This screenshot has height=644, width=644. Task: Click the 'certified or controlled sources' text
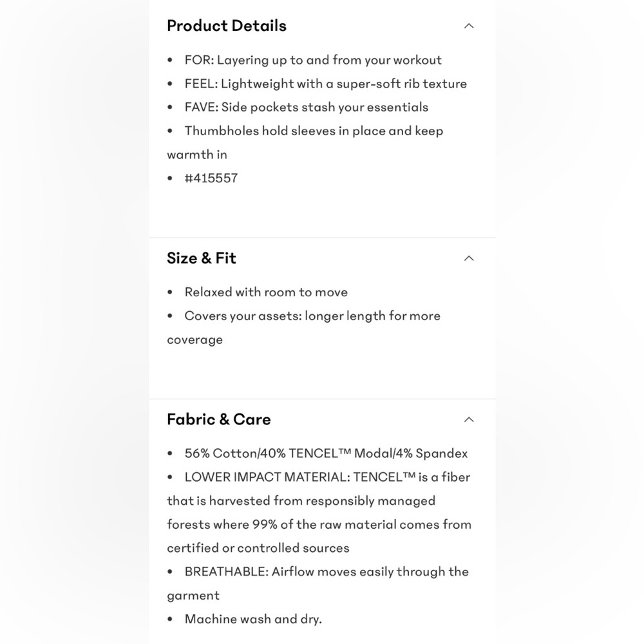(x=258, y=548)
